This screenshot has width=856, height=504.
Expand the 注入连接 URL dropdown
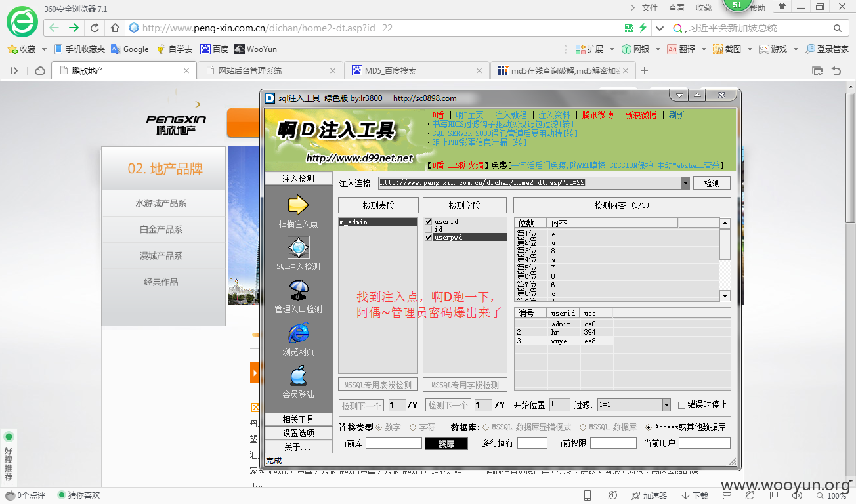coord(685,183)
